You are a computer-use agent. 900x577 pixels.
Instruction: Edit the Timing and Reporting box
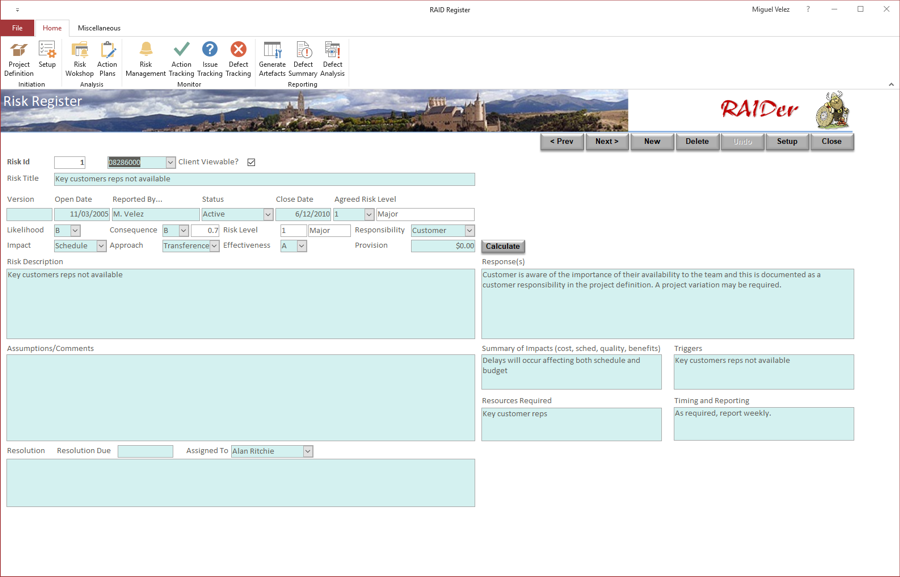[763, 424]
